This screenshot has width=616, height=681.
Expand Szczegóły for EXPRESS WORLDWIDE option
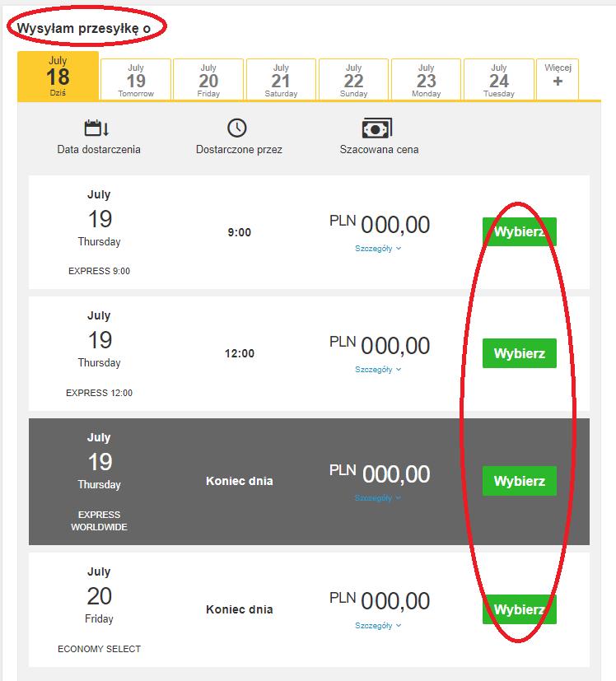378,497
